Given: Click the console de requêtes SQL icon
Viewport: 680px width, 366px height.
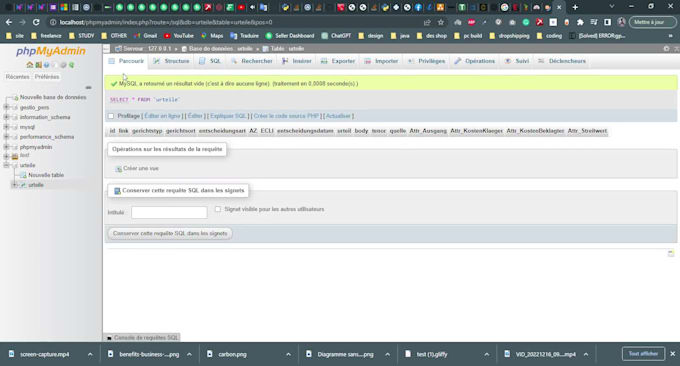Looking at the screenshot, I should (x=109, y=338).
